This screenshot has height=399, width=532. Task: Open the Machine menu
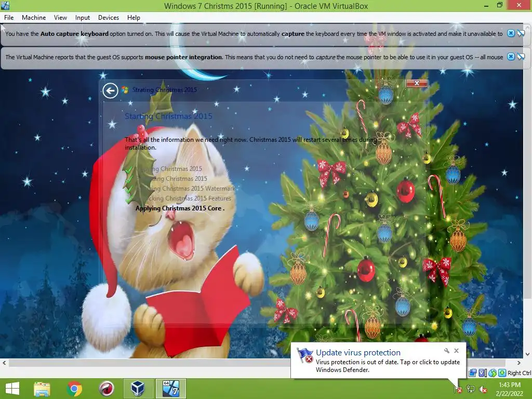coord(34,18)
